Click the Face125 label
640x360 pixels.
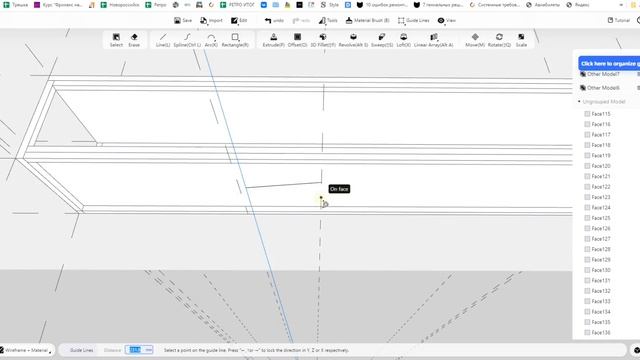point(601,218)
